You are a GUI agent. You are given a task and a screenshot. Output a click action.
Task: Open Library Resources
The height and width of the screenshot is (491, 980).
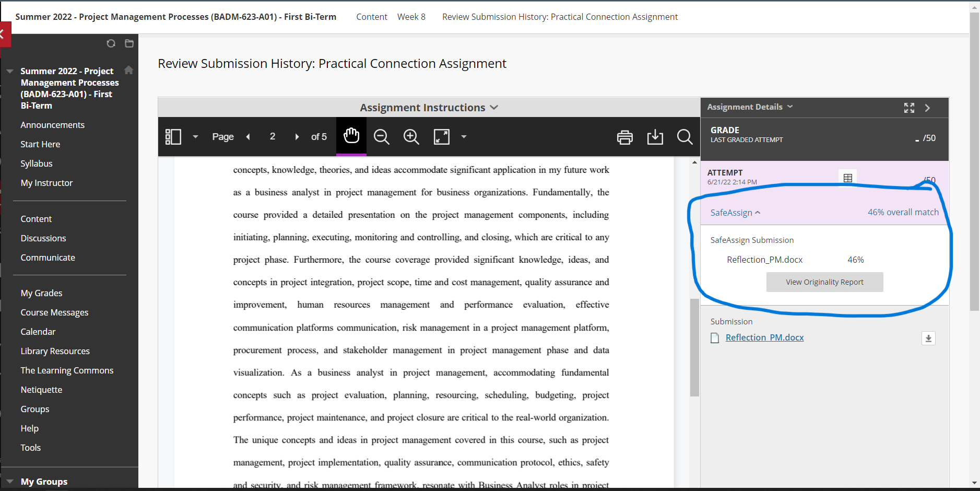(55, 351)
